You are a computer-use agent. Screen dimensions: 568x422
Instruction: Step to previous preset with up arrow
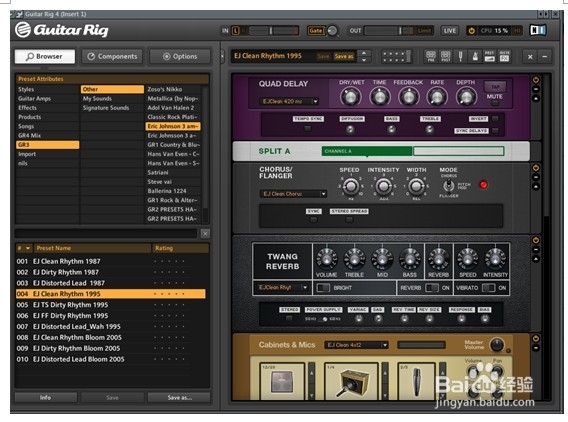click(364, 53)
